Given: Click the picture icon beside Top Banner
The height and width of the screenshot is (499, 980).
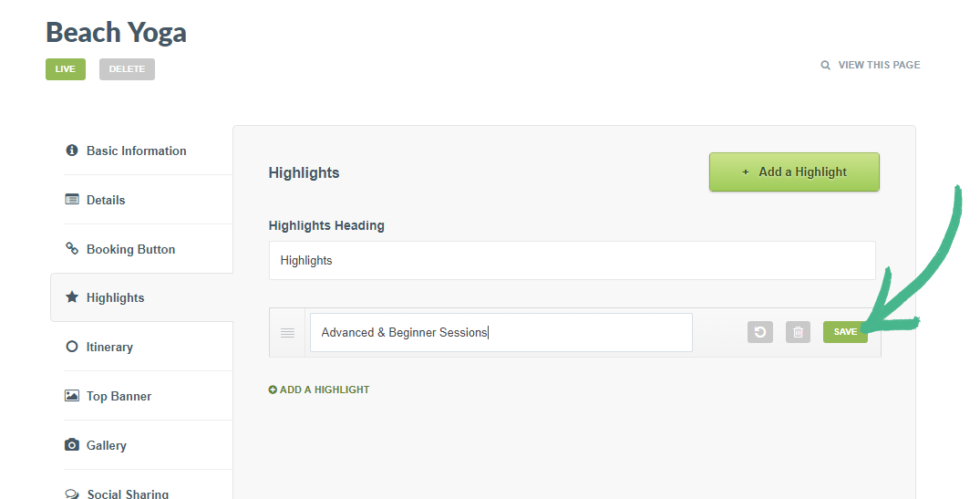Looking at the screenshot, I should [72, 396].
